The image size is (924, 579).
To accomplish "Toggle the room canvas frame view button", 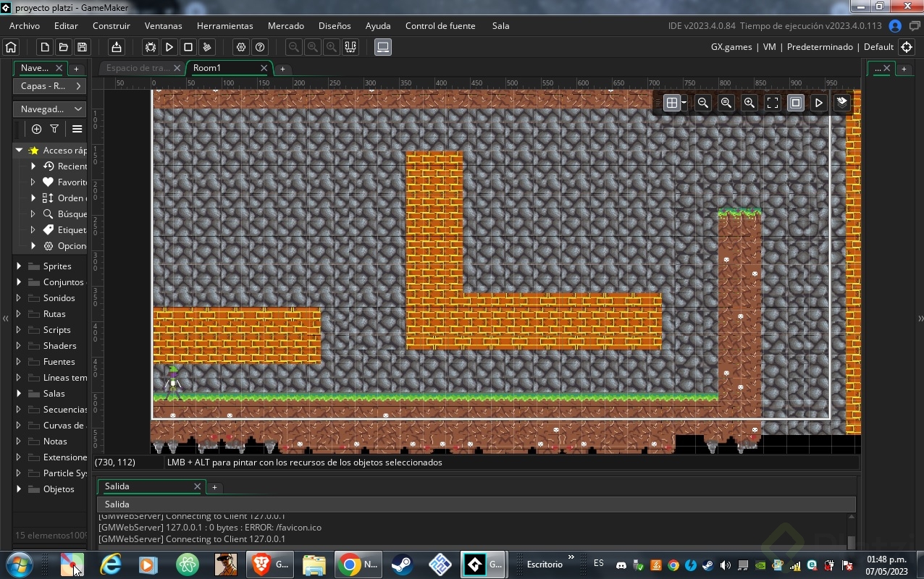I will [x=796, y=103].
